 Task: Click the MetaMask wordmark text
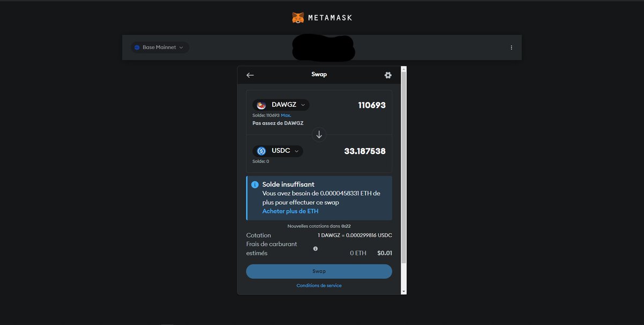click(x=330, y=18)
